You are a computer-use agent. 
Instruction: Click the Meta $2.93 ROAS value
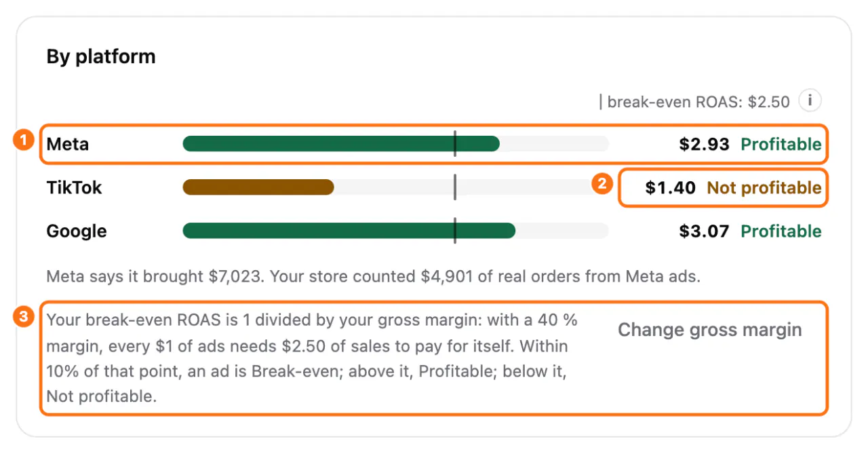705,144
